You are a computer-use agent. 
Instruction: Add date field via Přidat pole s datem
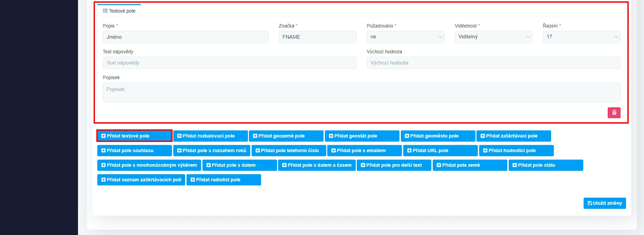(239, 165)
